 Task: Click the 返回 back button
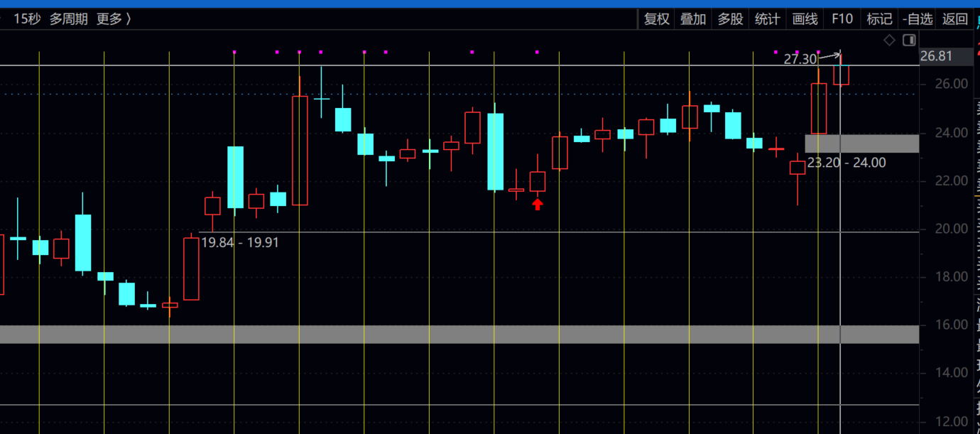(x=955, y=19)
